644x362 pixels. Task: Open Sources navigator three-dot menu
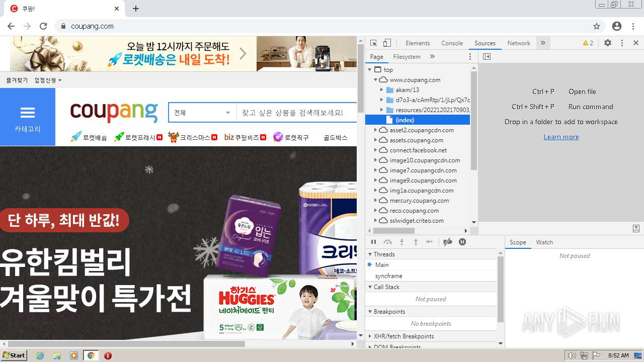(x=470, y=57)
